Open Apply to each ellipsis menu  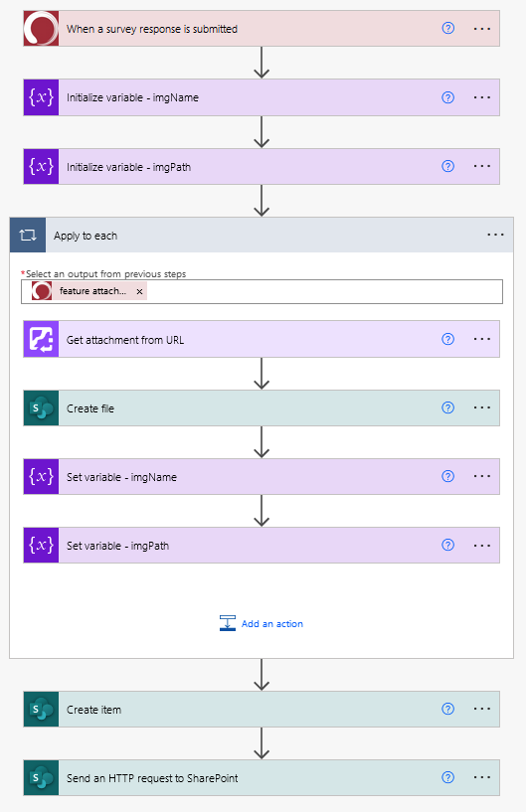tap(495, 235)
